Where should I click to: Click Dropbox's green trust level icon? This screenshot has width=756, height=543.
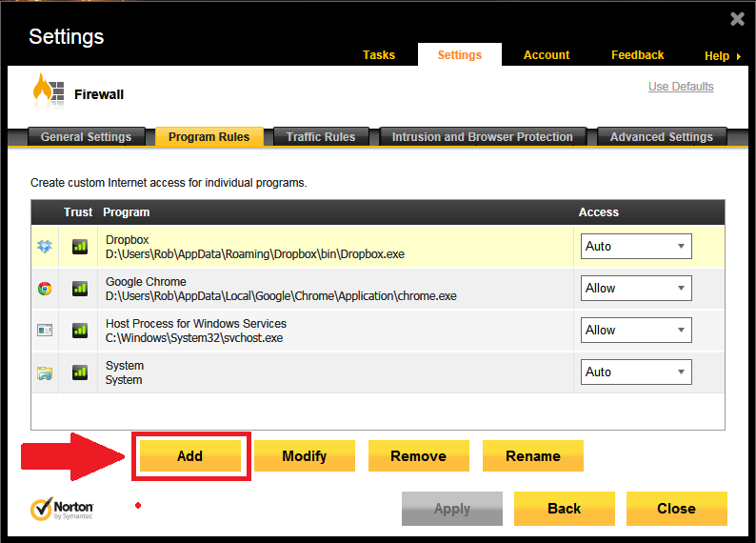pos(80,247)
